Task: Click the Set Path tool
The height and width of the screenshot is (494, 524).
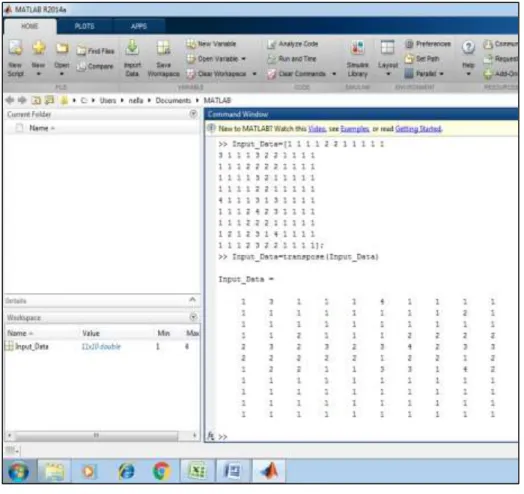Action: 422,59
